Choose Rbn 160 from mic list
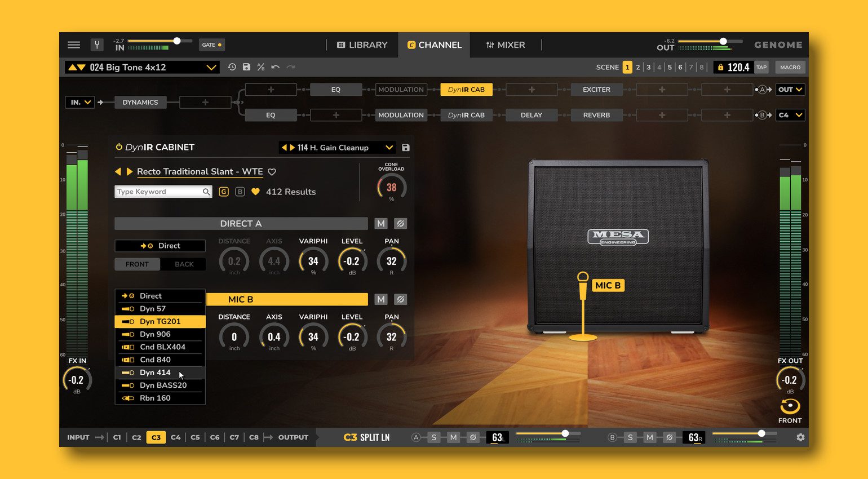 160,398
